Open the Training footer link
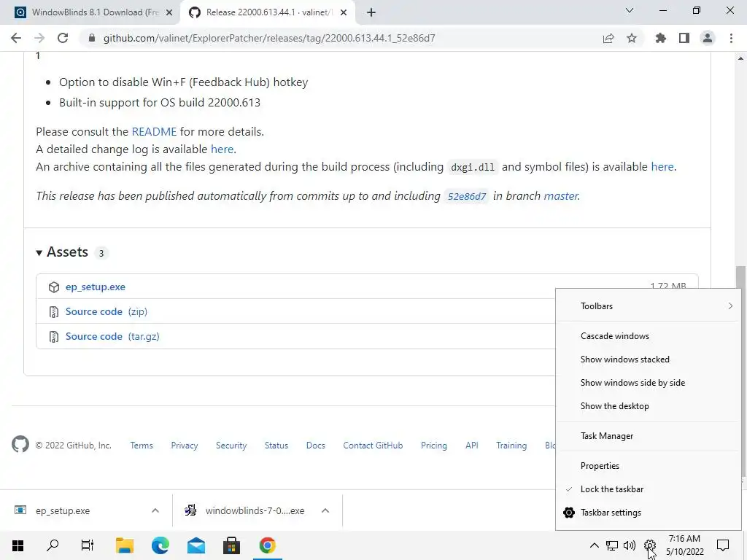This screenshot has width=747, height=560. 511,446
